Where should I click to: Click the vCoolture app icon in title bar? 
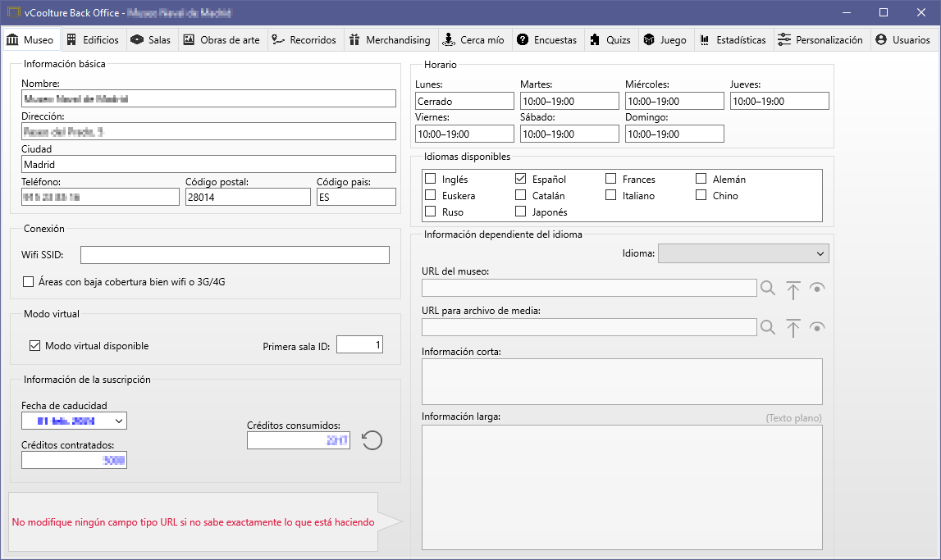click(13, 12)
